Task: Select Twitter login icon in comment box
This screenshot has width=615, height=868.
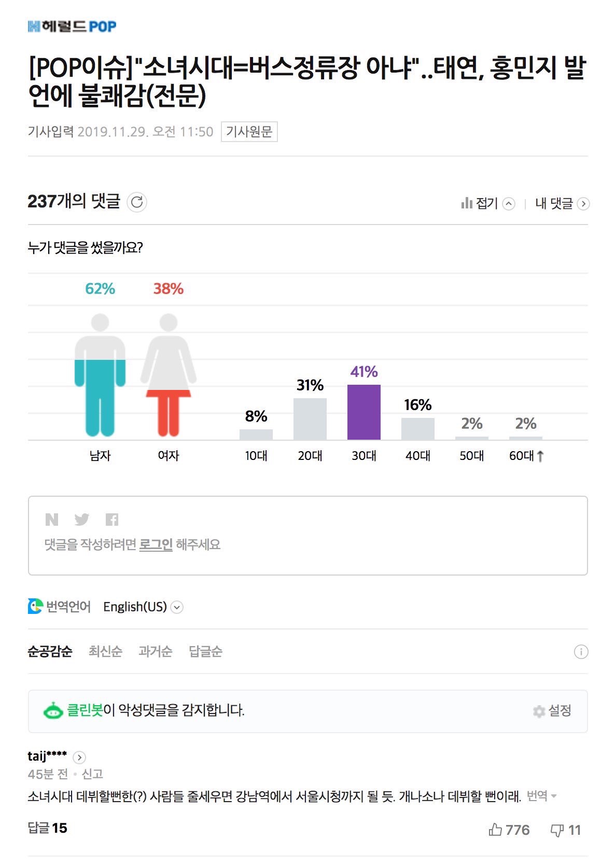Action: tap(82, 519)
